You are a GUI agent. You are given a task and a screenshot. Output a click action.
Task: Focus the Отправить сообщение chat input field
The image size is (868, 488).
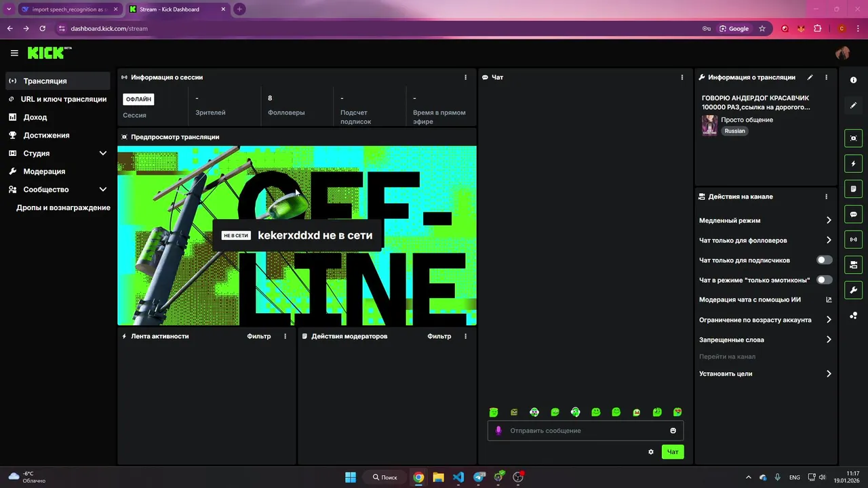585,430
